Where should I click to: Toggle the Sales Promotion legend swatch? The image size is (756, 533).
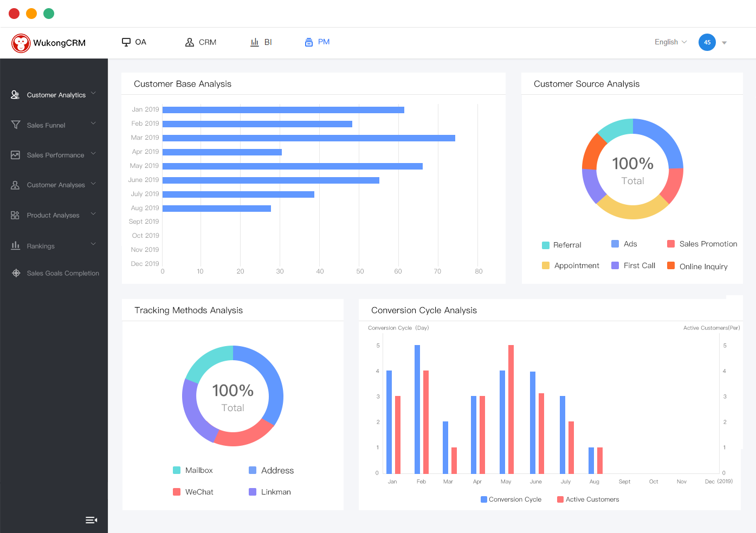(x=671, y=244)
